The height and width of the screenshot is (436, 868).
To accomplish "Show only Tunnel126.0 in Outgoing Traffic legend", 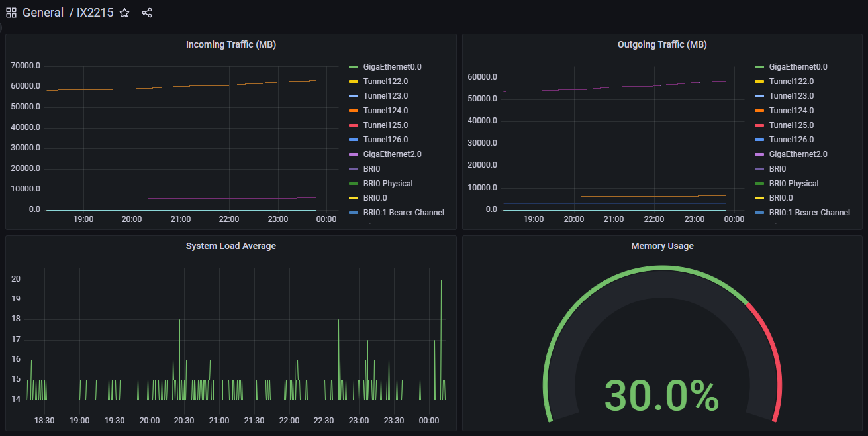I will click(791, 140).
